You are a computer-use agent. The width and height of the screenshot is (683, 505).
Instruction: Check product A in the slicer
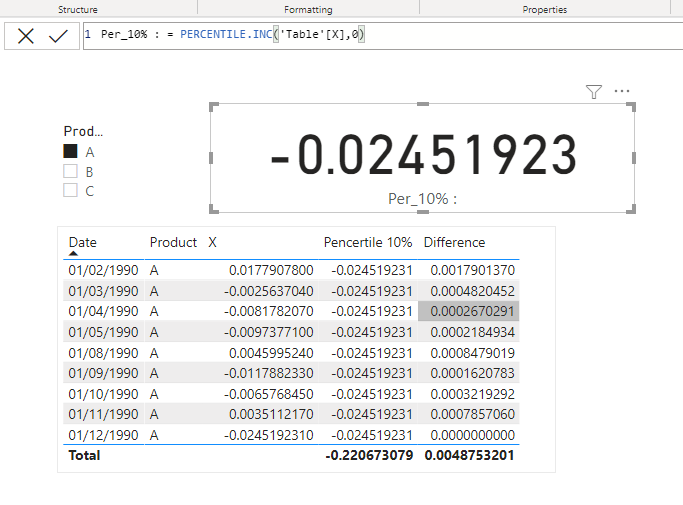pos(70,151)
